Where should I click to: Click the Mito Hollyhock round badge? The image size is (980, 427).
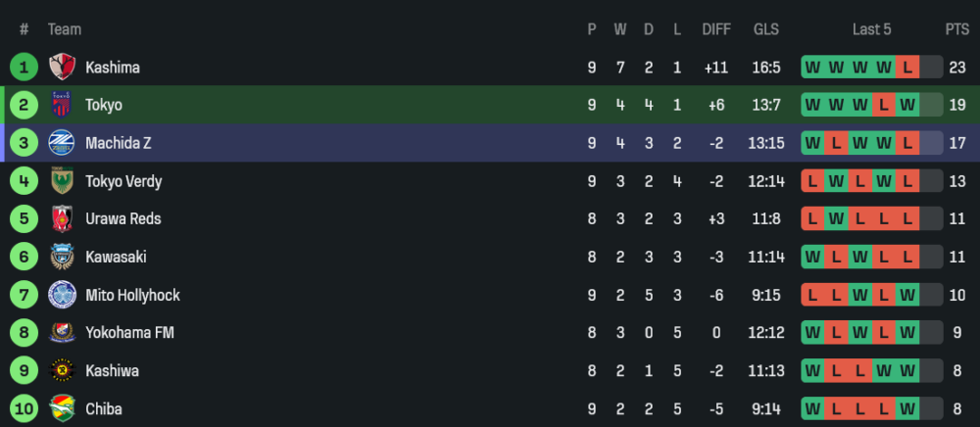tap(62, 295)
